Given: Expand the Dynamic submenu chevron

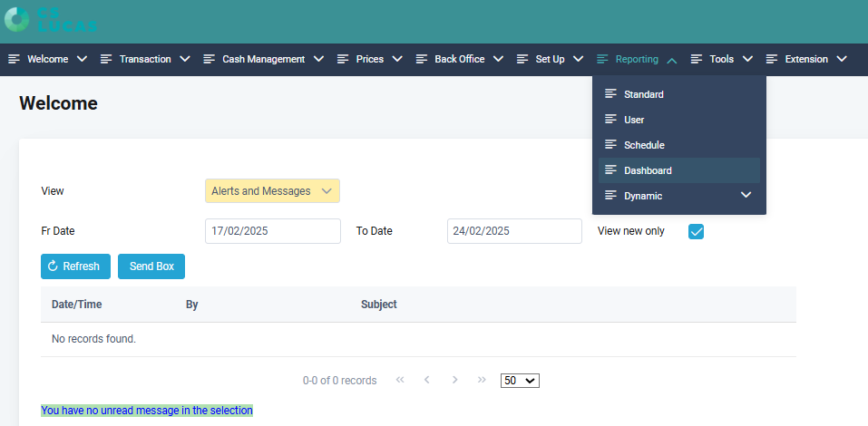Looking at the screenshot, I should pyautogui.click(x=746, y=196).
